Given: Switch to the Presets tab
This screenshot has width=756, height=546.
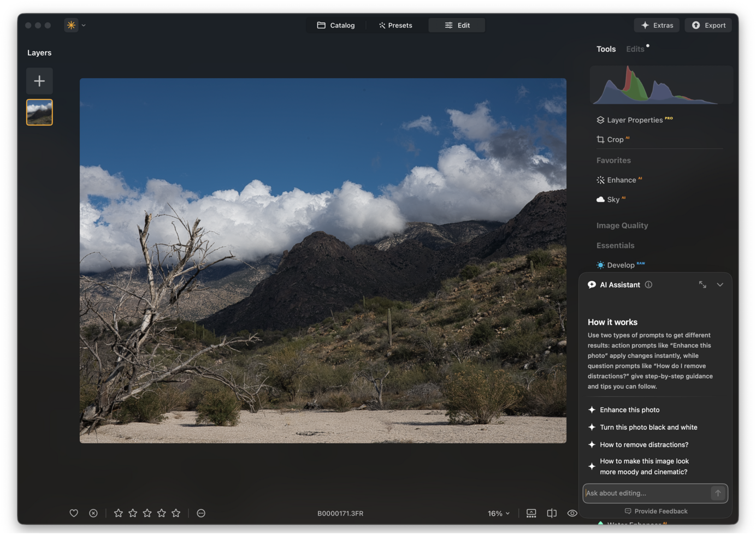Looking at the screenshot, I should tap(395, 26).
